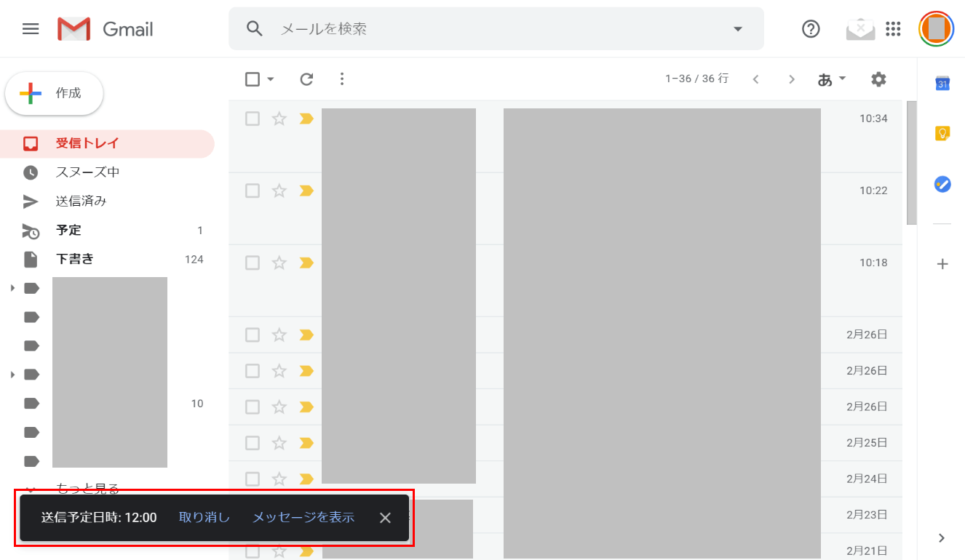The width and height of the screenshot is (965, 560).
Task: Open the three-dot more options menu
Action: [x=342, y=79]
